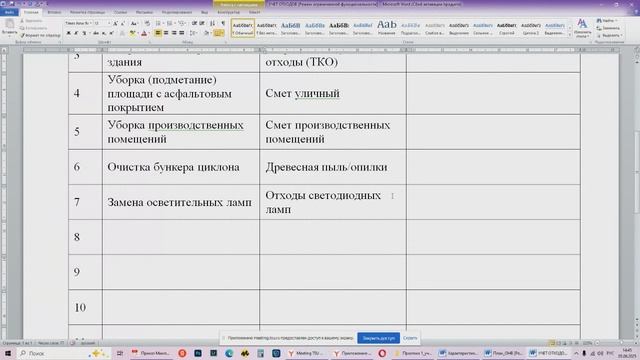This screenshot has width=640, height=360.
Task: Click the cell 'Смет уличный'
Action: pyautogui.click(x=333, y=93)
